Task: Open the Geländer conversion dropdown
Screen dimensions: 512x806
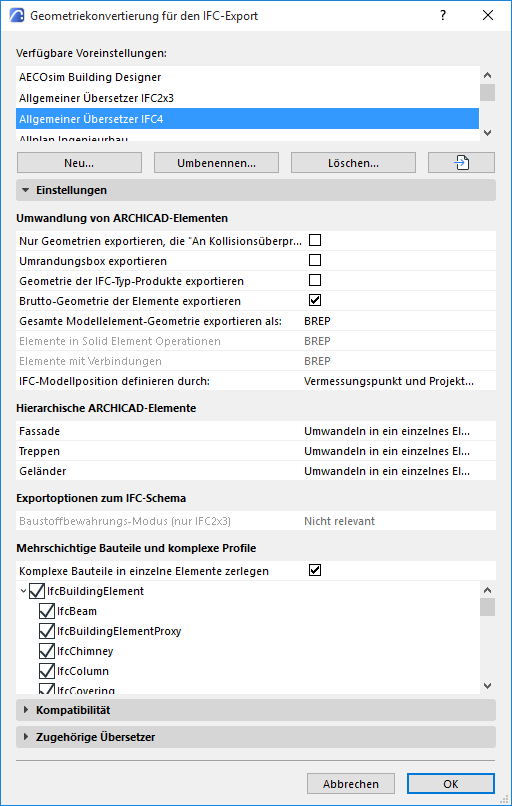Action: click(x=399, y=471)
